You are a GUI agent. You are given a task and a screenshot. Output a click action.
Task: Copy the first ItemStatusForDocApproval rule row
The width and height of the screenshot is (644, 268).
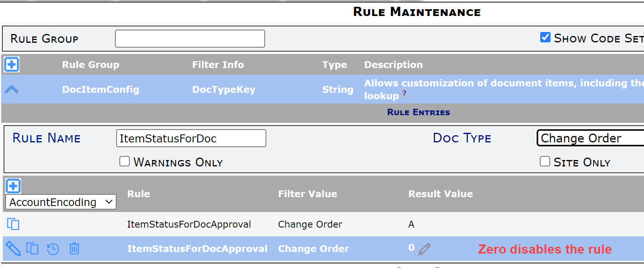[x=13, y=224]
